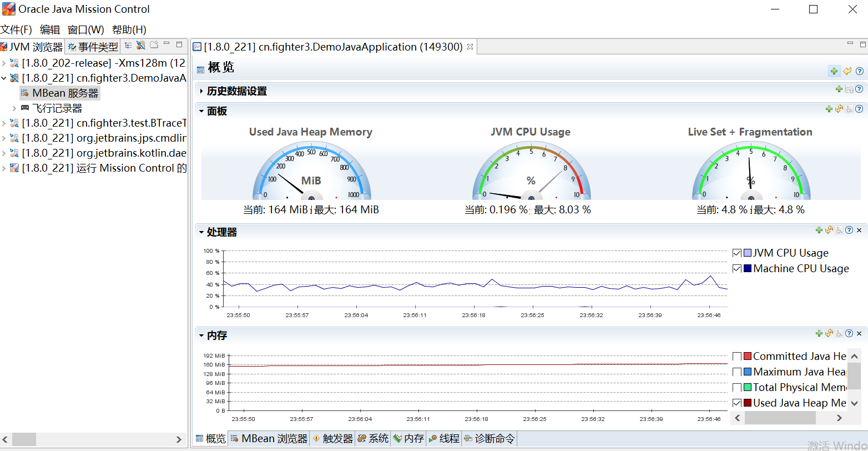The width and height of the screenshot is (868, 451).
Task: Click the green plus icon in 概览 header
Action: click(x=834, y=71)
